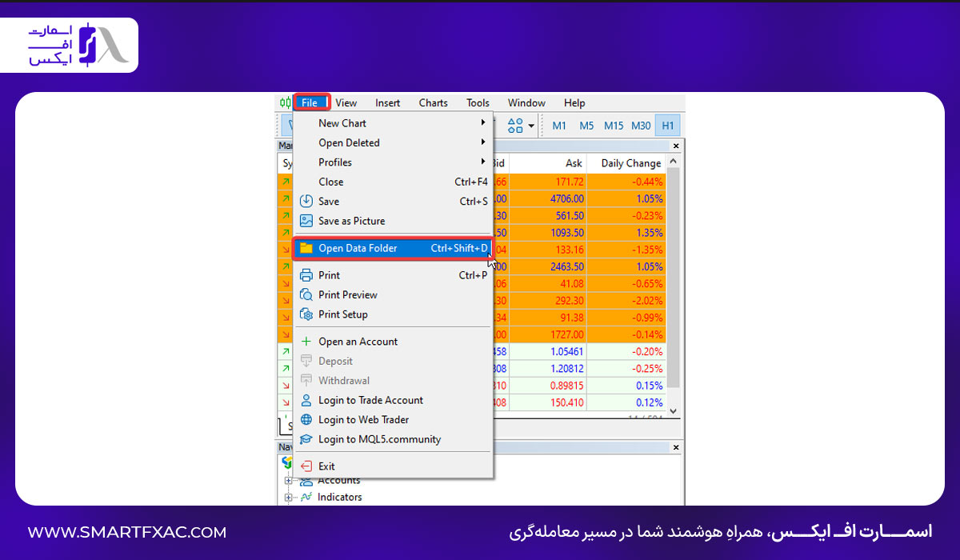Open the Charts menu
The height and width of the screenshot is (560, 960).
click(x=434, y=102)
